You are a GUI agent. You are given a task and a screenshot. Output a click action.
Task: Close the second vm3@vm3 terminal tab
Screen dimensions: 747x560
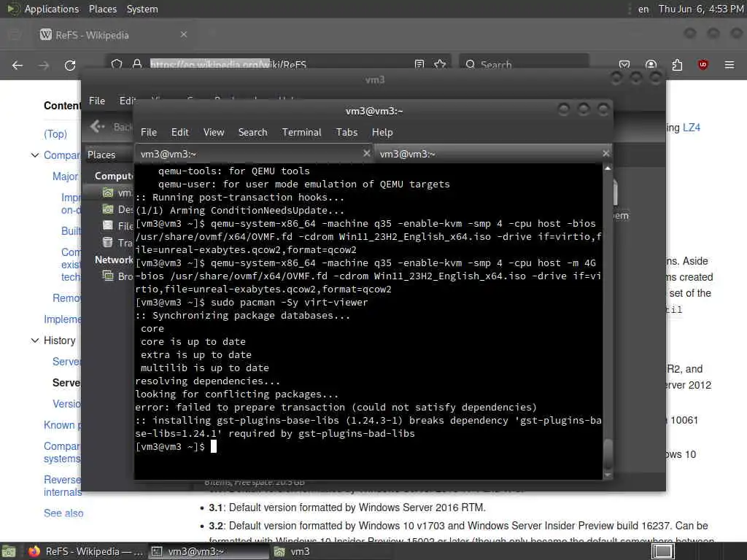[605, 153]
